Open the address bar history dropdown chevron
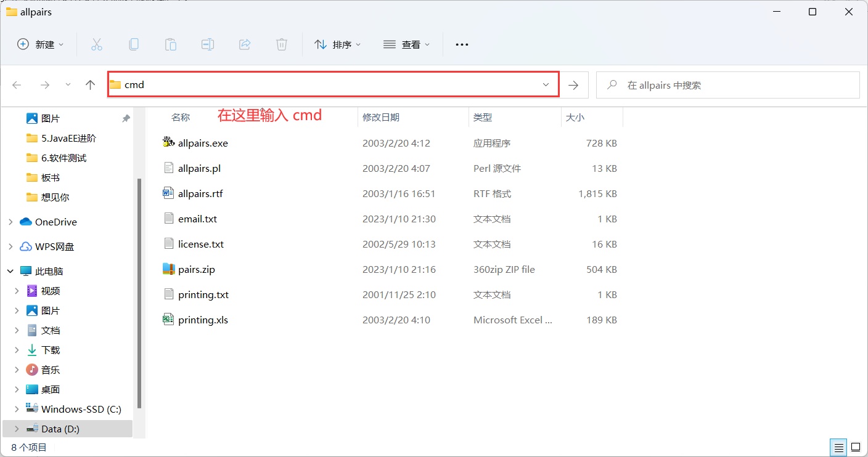Viewport: 868px width, 457px height. pyautogui.click(x=546, y=85)
